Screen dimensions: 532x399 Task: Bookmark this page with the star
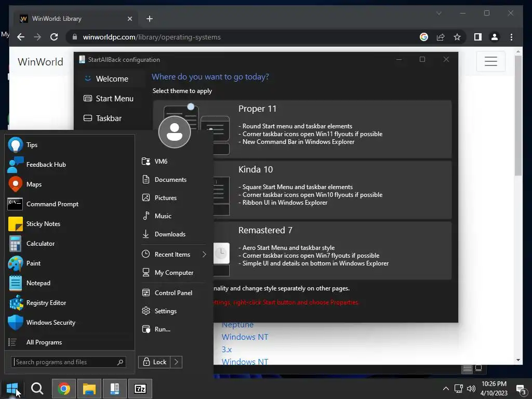tap(457, 37)
